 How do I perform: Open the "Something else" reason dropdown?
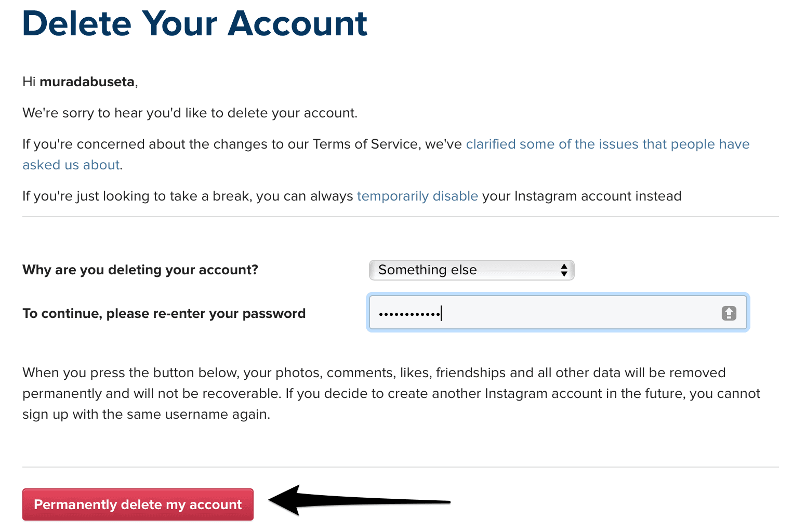[471, 270]
